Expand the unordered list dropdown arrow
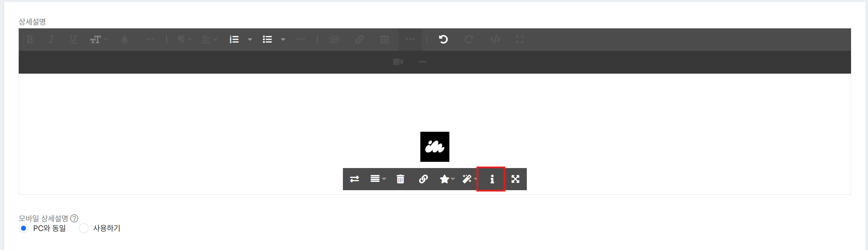This screenshot has height=250, width=868. click(283, 40)
